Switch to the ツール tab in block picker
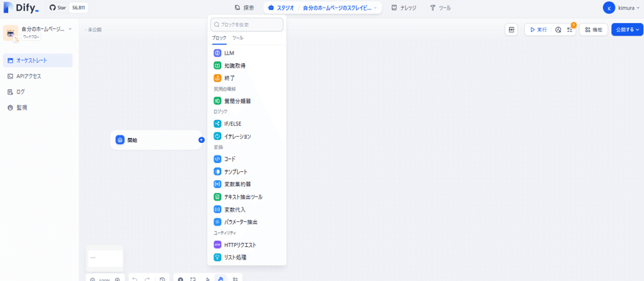Viewport: 644px width, 281px height. click(238, 37)
